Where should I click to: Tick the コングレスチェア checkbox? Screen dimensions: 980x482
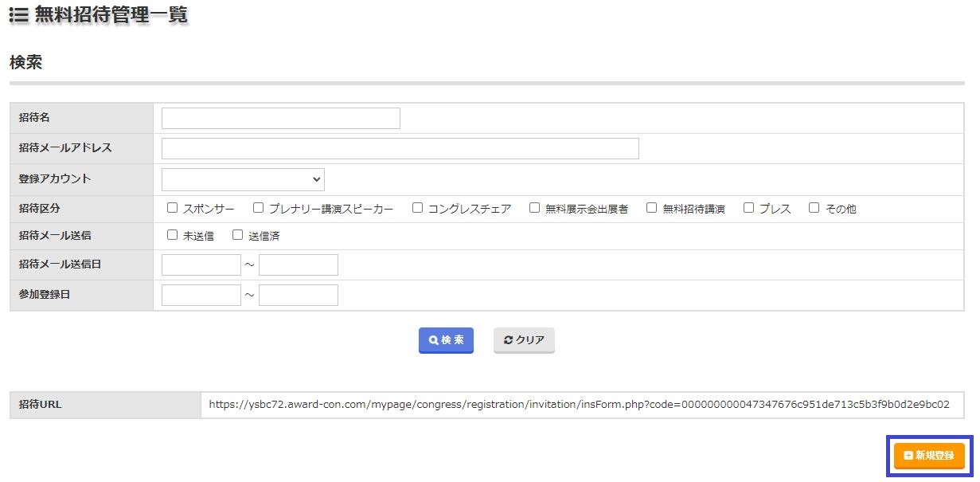(417, 208)
